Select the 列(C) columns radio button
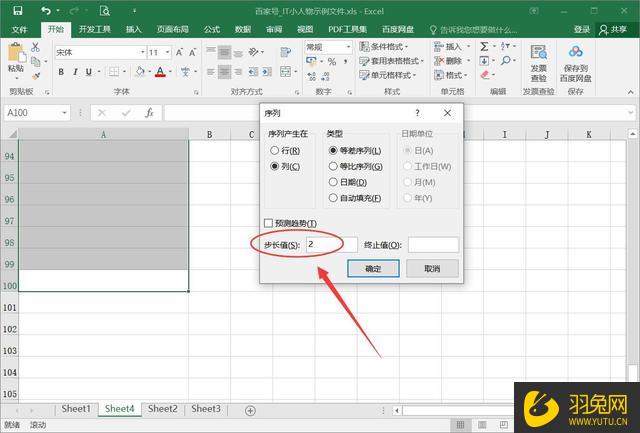640x433 pixels. pyautogui.click(x=275, y=167)
